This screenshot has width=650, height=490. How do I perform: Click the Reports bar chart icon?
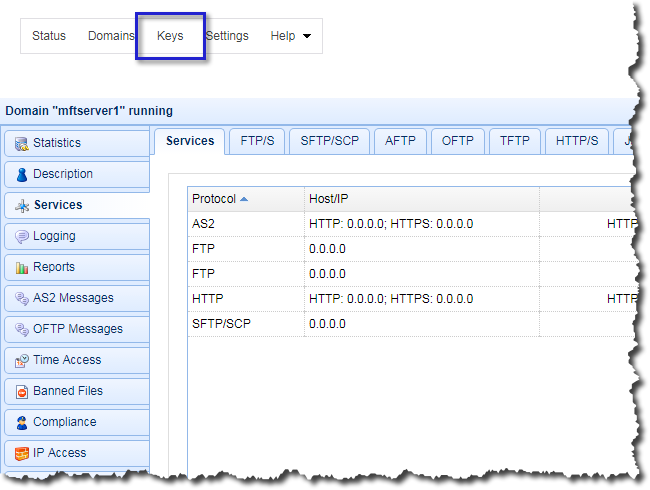(22, 267)
